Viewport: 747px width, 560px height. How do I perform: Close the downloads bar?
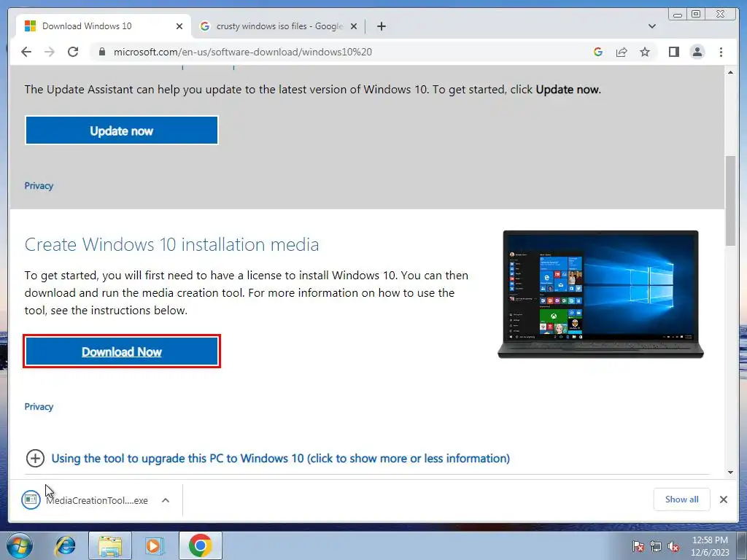723,499
